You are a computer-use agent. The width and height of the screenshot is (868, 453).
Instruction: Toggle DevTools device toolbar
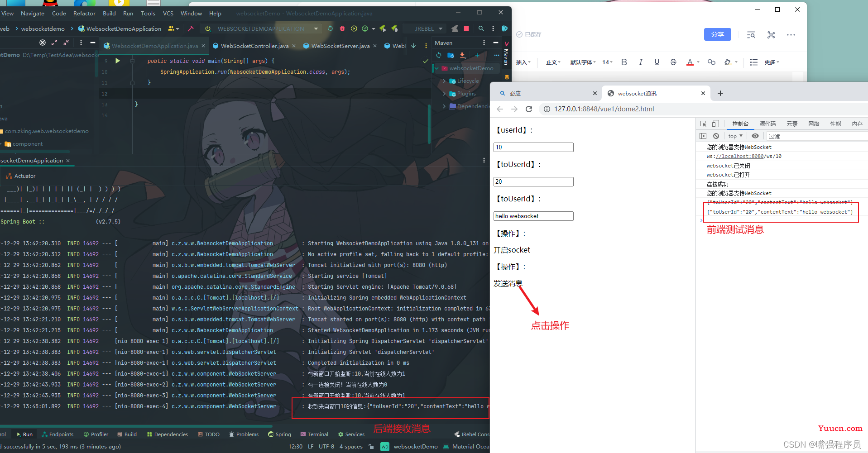(715, 124)
